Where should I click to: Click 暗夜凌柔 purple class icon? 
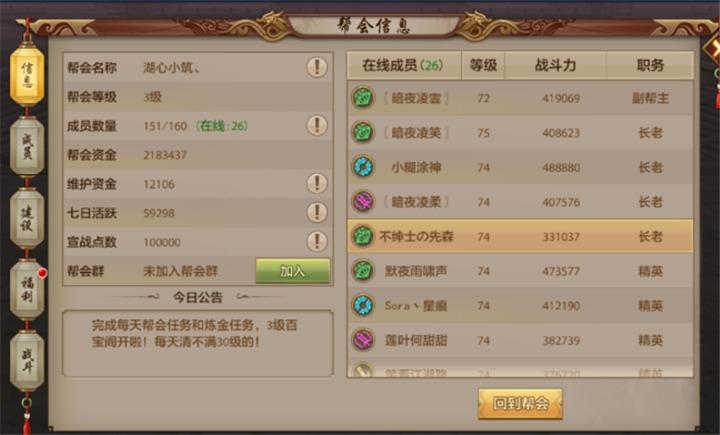(x=363, y=202)
